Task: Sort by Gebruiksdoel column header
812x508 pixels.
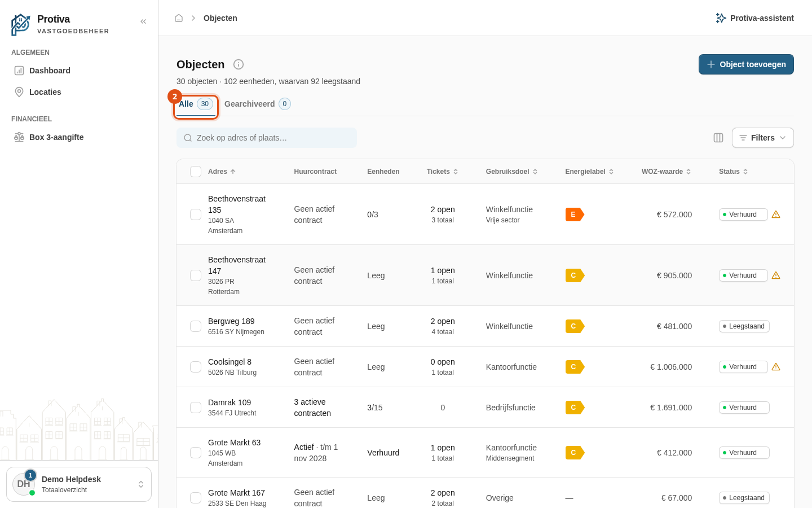Action: point(511,172)
